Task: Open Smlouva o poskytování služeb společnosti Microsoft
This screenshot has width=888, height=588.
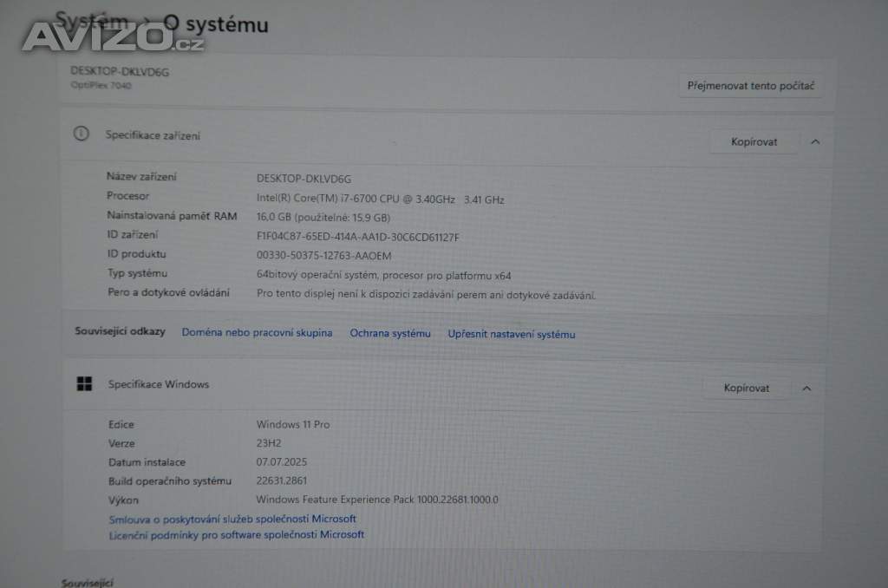Action: [x=232, y=519]
